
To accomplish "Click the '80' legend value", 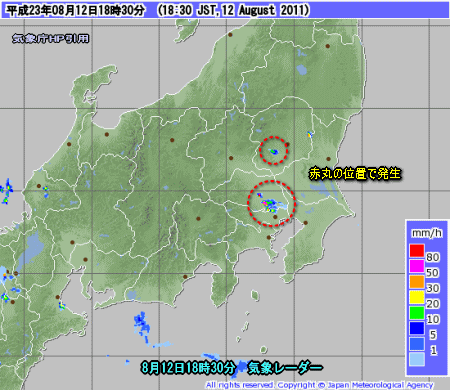I will click(433, 257).
